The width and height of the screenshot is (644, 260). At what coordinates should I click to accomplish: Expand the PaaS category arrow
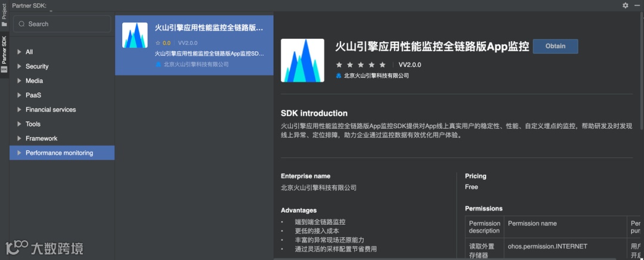point(19,95)
